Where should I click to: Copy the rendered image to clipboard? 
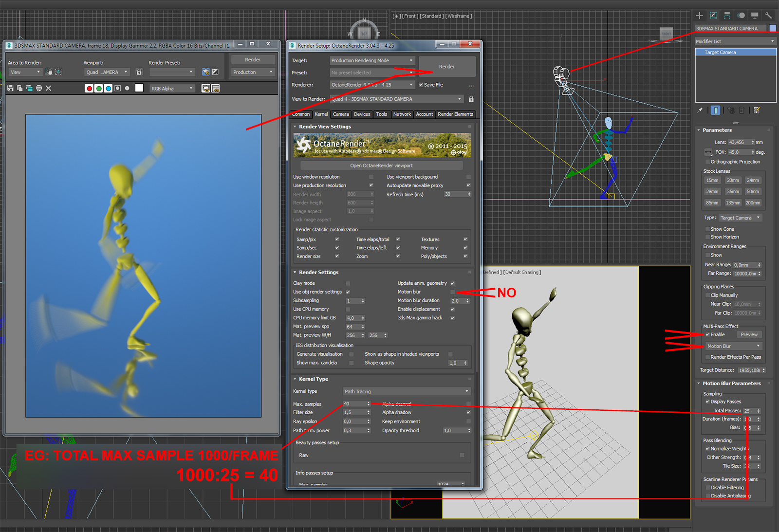[x=19, y=88]
